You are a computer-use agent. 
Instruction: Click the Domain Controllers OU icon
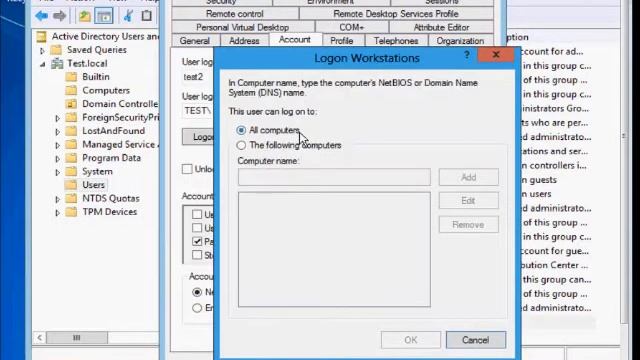71,104
